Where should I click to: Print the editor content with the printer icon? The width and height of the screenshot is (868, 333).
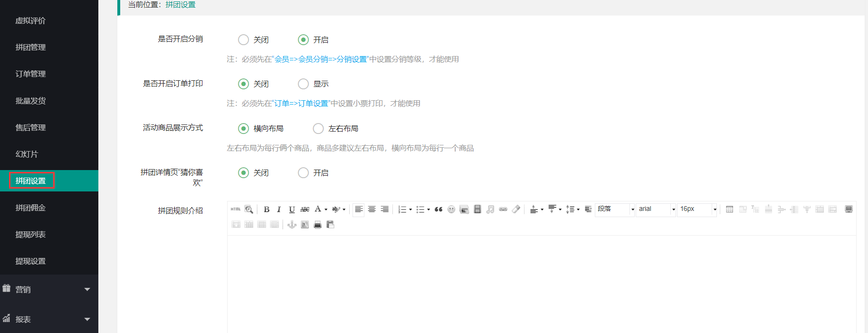pos(317,225)
